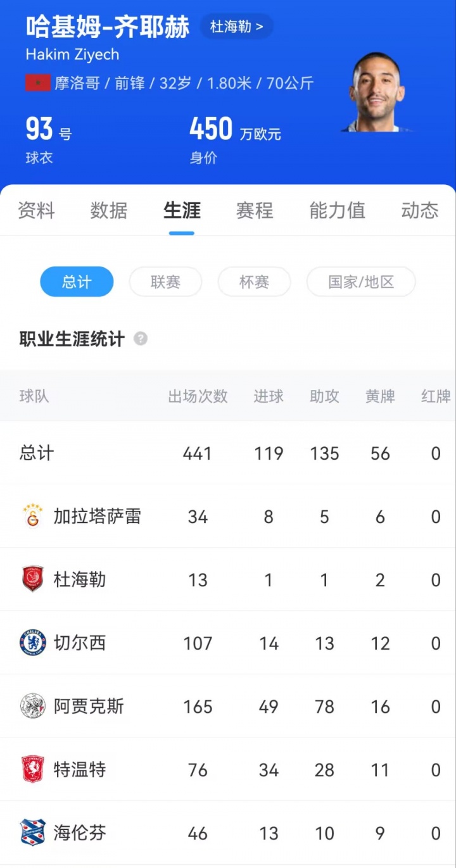
Task: Tap the Galatasaray club logo
Action: point(32,517)
